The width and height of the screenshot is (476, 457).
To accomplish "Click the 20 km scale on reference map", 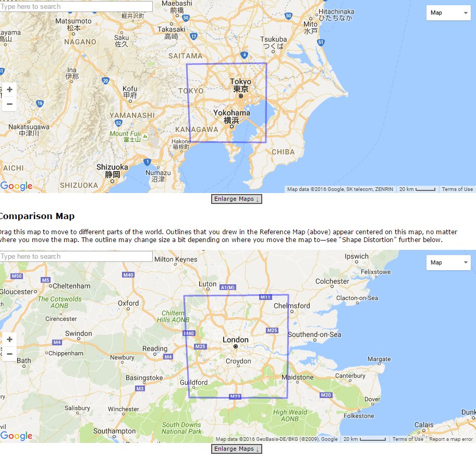I will (x=417, y=189).
